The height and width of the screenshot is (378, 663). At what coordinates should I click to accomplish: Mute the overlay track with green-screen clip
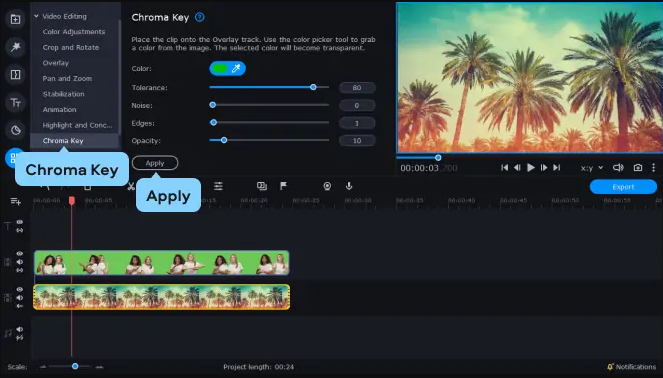(19, 262)
